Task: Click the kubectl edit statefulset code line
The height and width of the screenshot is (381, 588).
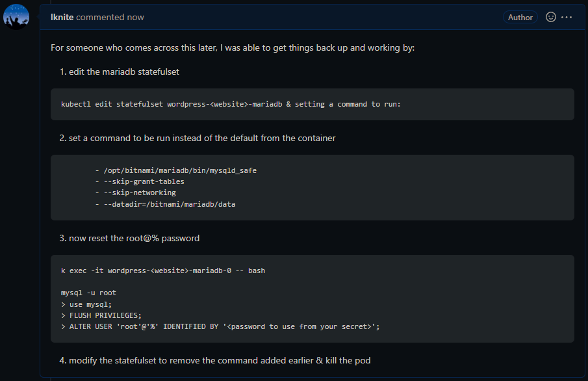Action: pos(231,104)
